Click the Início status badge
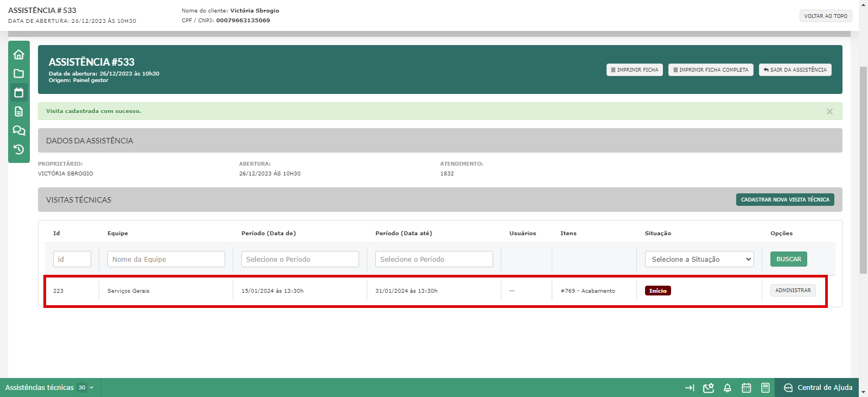The image size is (868, 397). 658,291
